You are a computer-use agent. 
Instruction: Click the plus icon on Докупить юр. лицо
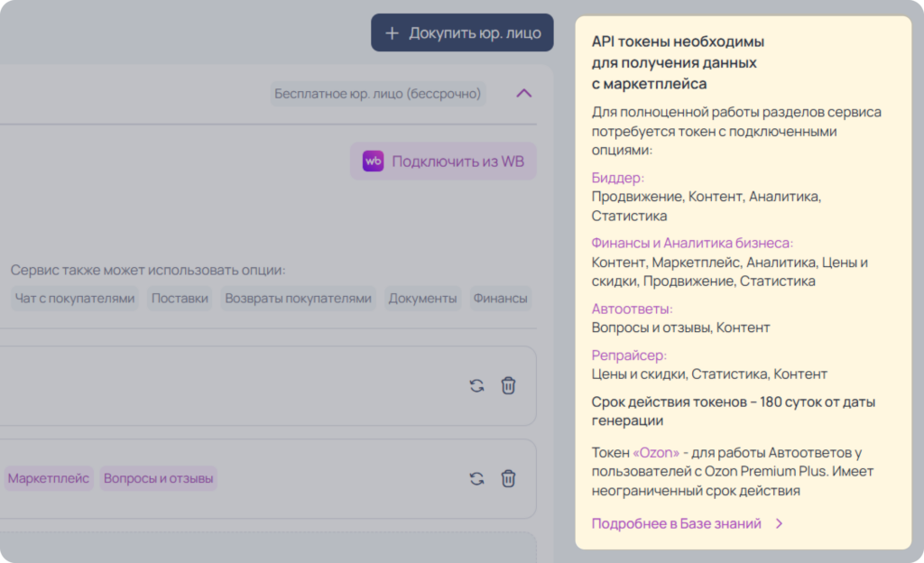[x=392, y=33]
